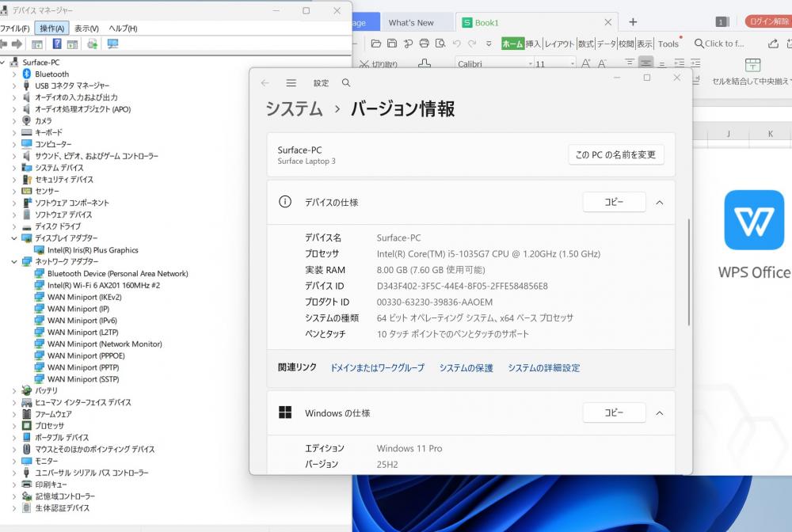Click the Device Manager help toolbar icon
This screenshot has height=532, width=792.
coord(57,44)
